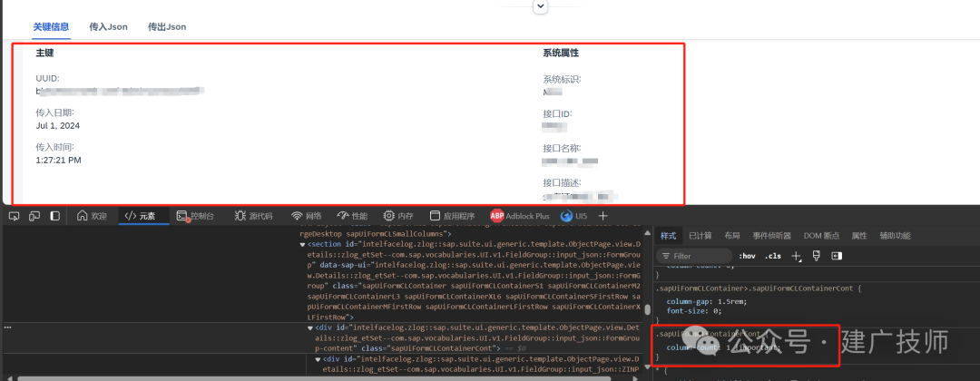Open the rendering emulation brush icon

click(817, 256)
